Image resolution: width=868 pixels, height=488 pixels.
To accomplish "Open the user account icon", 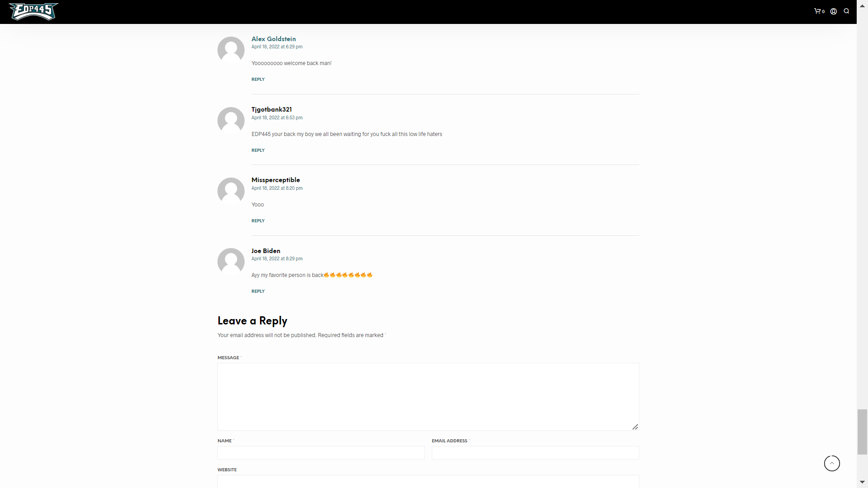I will tap(834, 11).
